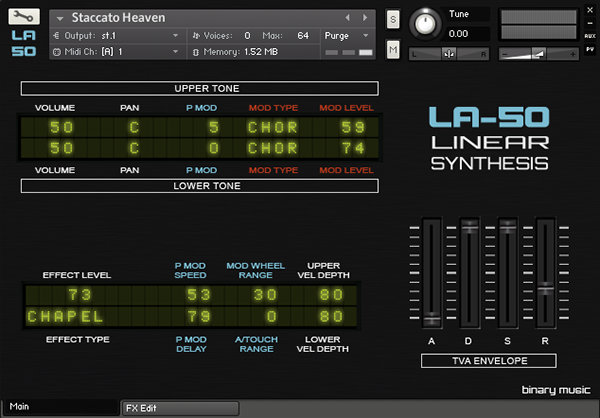Click the lower MOD LEVEL value 74
Viewport: 600px width, 418px height.
[353, 148]
